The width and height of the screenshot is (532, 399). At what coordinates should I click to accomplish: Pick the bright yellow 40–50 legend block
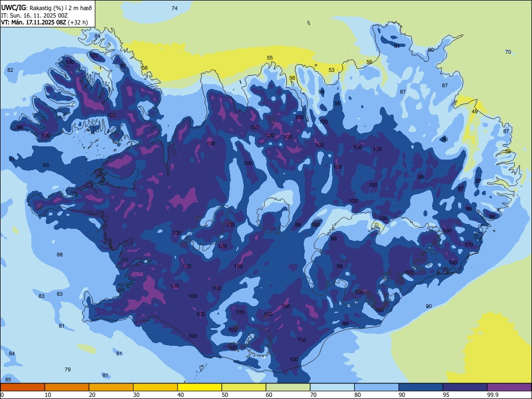pos(199,387)
